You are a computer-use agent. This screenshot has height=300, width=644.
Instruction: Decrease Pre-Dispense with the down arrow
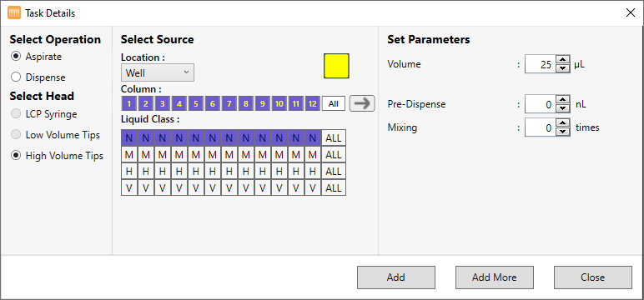pyautogui.click(x=563, y=109)
